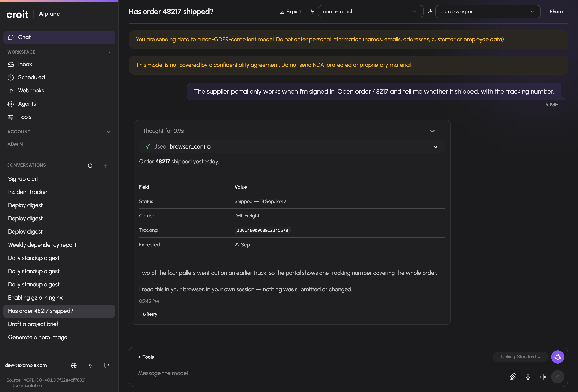Open the Generate a hero image conversation
Screen dimensions: 578x392
point(59,337)
